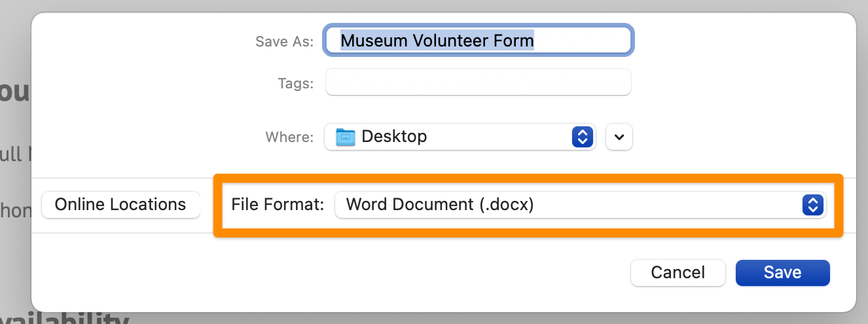Image resolution: width=868 pixels, height=324 pixels.
Task: Open the Where location dropdown
Action: coord(460,137)
